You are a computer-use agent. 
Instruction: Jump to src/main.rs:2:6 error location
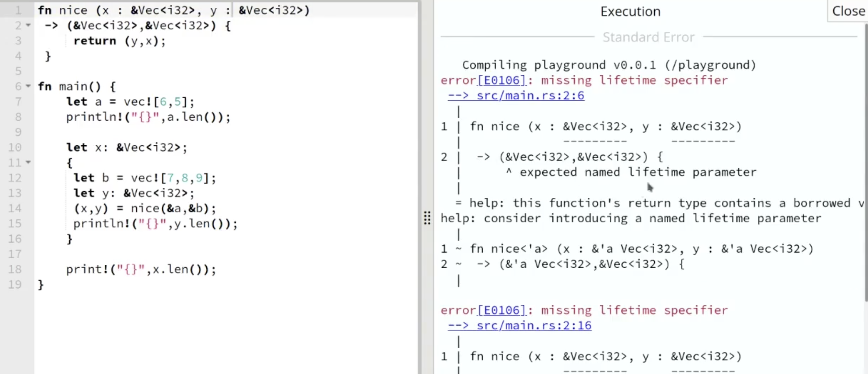tap(516, 96)
